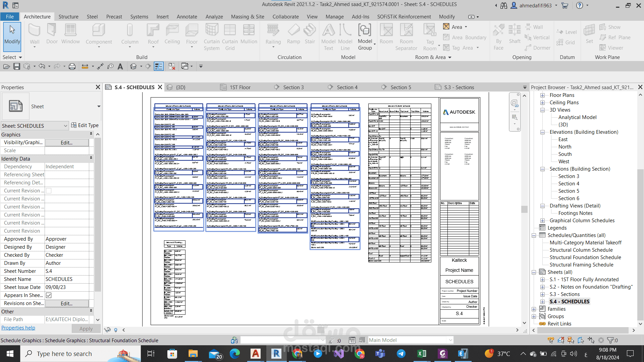Image resolution: width=644 pixels, height=362 pixels.
Task: Click the Visibility/Graphics Edit button
Action: point(66,143)
